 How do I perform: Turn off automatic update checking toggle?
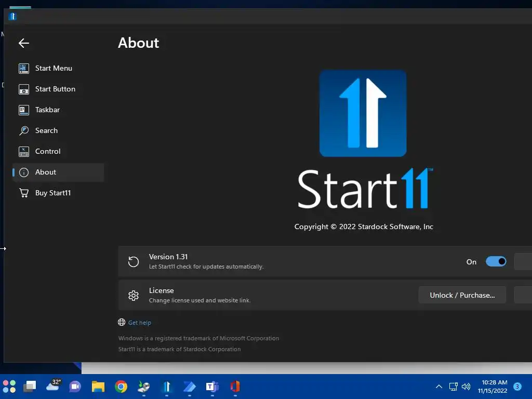(x=496, y=262)
